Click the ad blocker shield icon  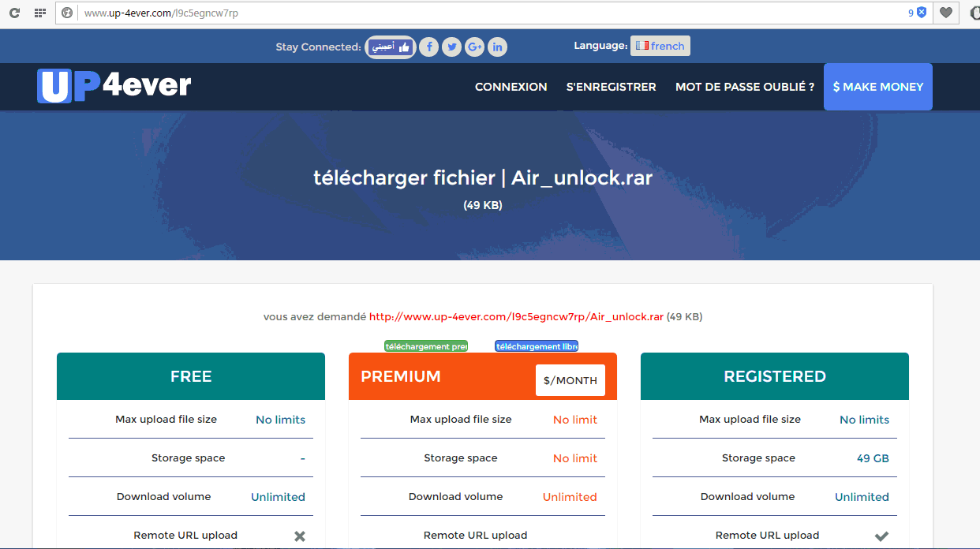(921, 13)
